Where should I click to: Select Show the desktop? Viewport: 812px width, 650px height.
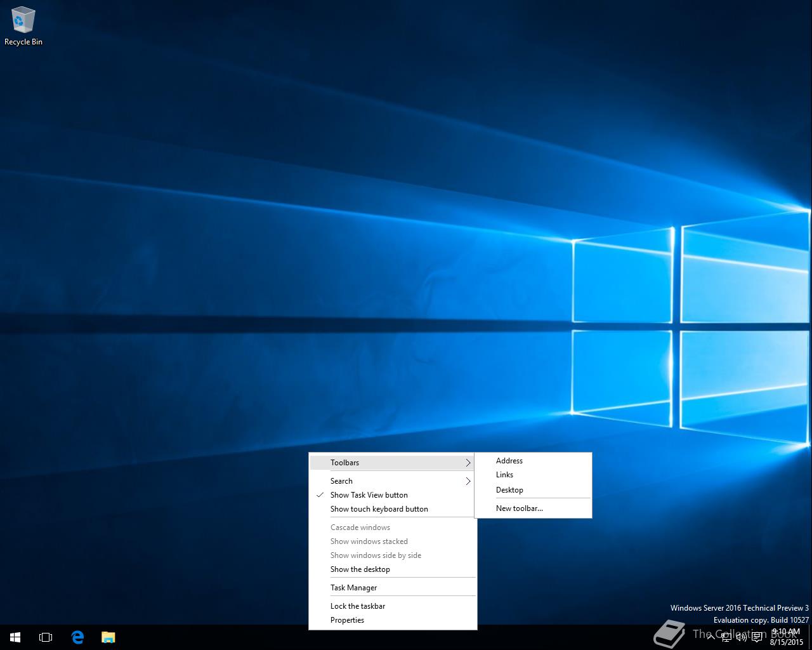tap(393, 569)
